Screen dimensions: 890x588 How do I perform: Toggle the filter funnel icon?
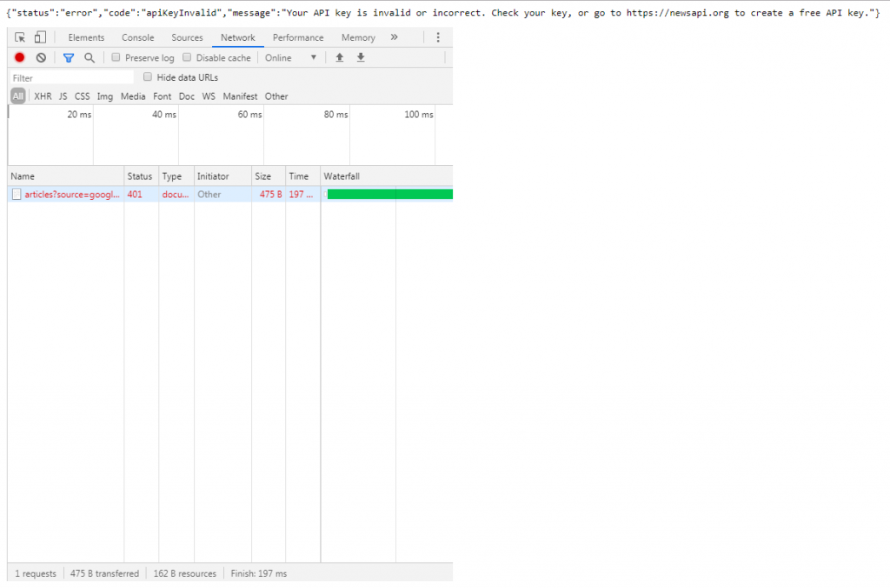69,58
